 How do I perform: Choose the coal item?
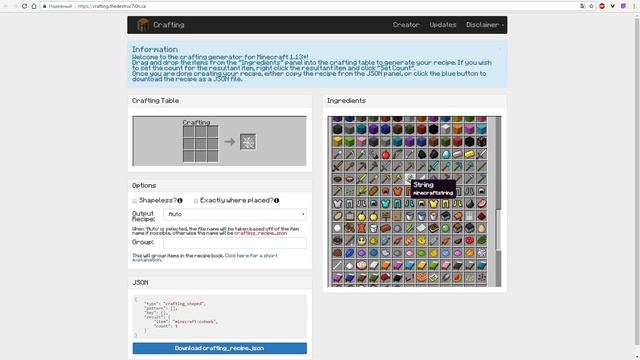click(x=422, y=154)
